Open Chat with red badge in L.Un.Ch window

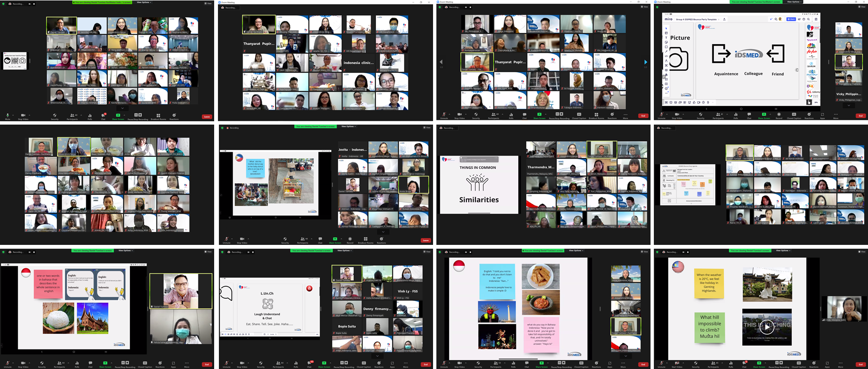[309, 364]
